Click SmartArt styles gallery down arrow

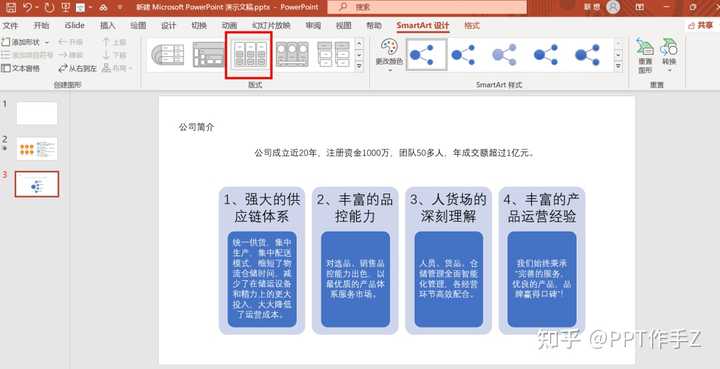619,55
